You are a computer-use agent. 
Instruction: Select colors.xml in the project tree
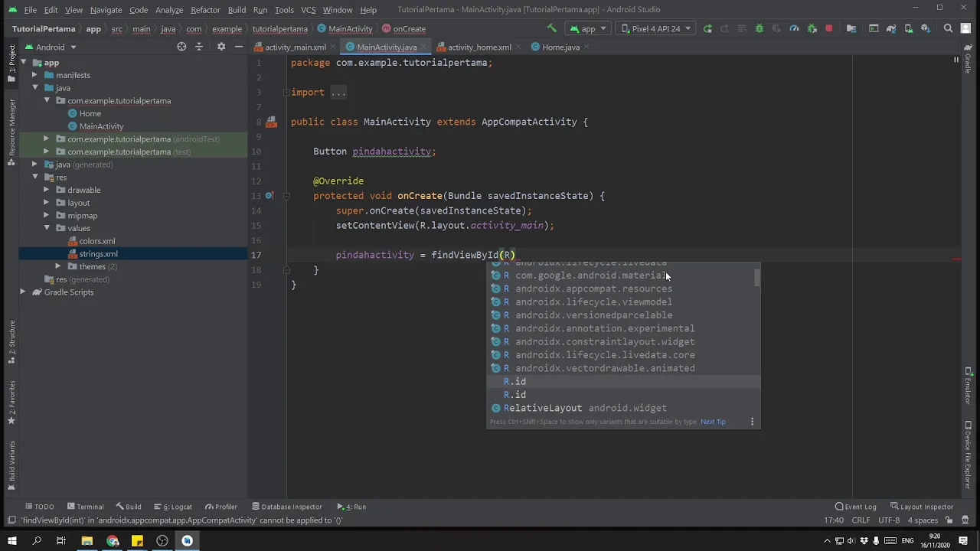(97, 241)
